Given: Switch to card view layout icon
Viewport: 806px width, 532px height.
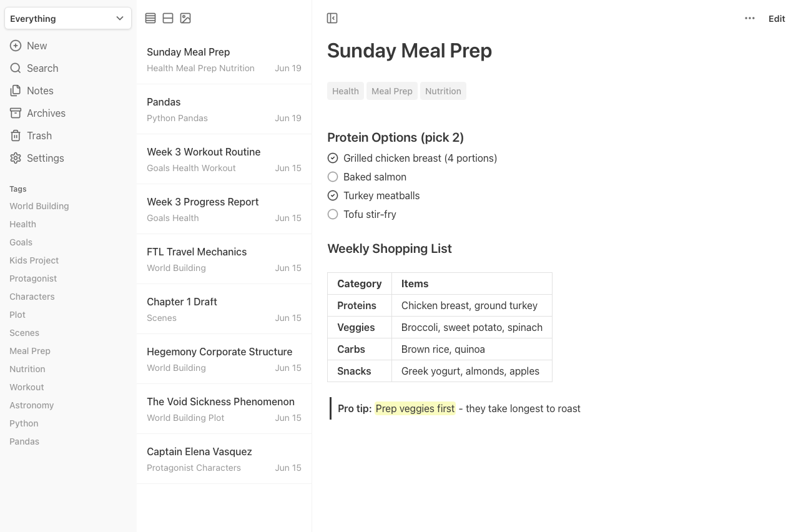Looking at the screenshot, I should pyautogui.click(x=168, y=18).
